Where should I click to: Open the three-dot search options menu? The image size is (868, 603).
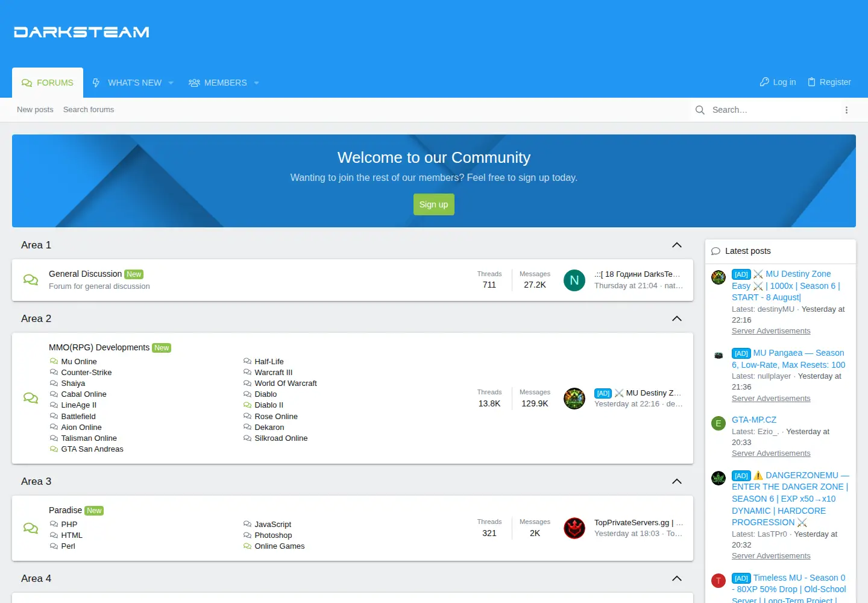click(846, 110)
